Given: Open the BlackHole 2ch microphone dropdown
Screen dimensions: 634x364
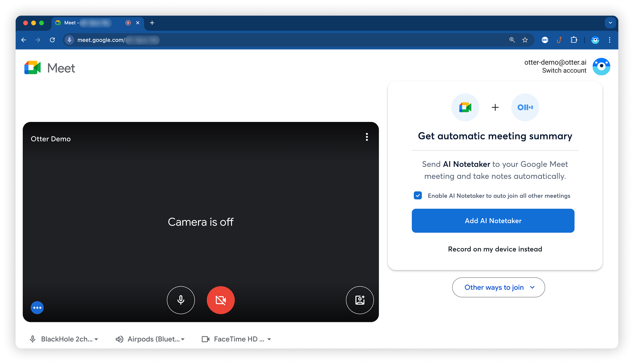Looking at the screenshot, I should [64, 339].
